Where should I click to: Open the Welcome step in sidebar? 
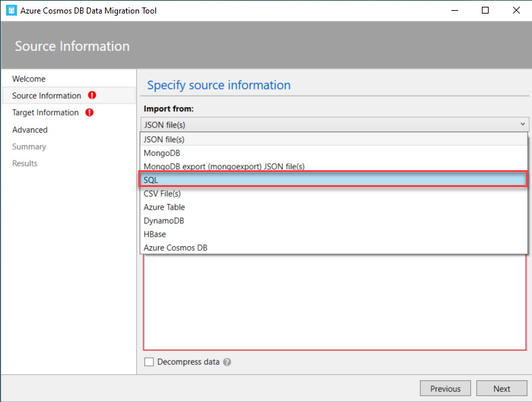(29, 79)
